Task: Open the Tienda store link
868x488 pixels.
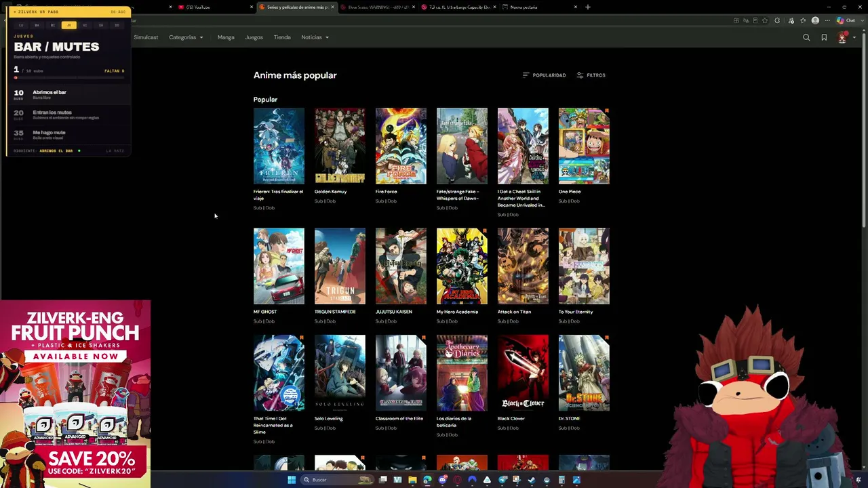Action: [282, 37]
